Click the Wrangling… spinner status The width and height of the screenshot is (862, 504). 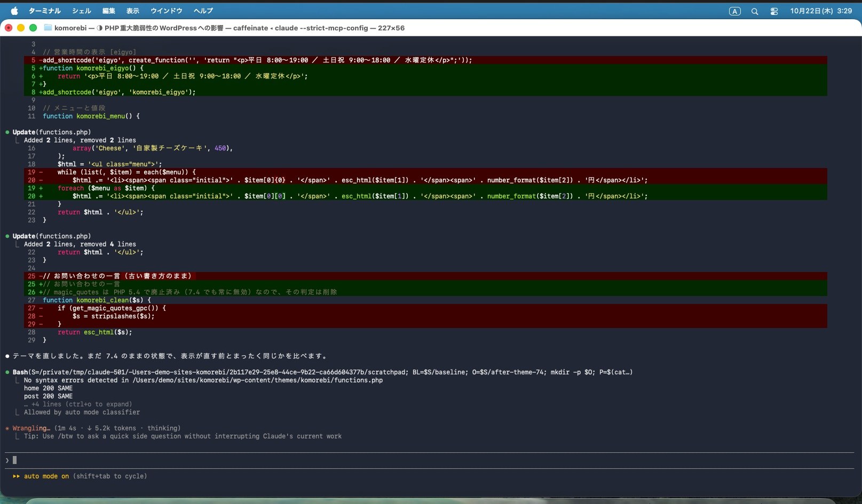[x=31, y=428]
